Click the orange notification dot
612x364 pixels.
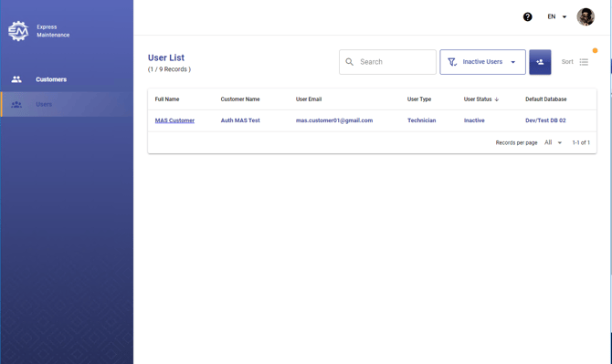(595, 50)
